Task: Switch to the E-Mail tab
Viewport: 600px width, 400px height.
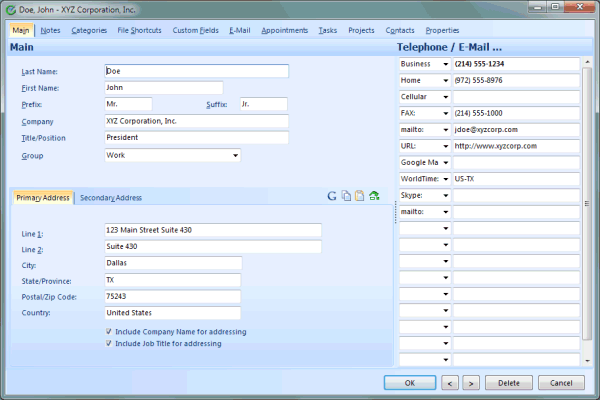Action: (x=240, y=30)
